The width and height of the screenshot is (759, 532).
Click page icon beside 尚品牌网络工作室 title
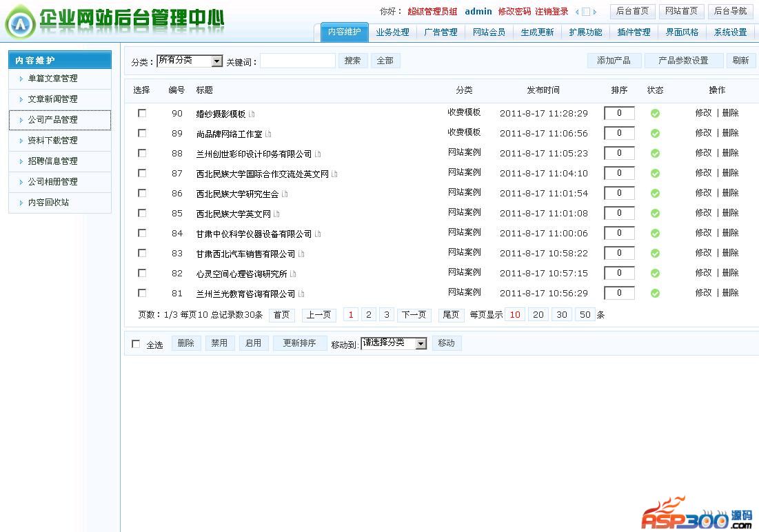[x=268, y=134]
